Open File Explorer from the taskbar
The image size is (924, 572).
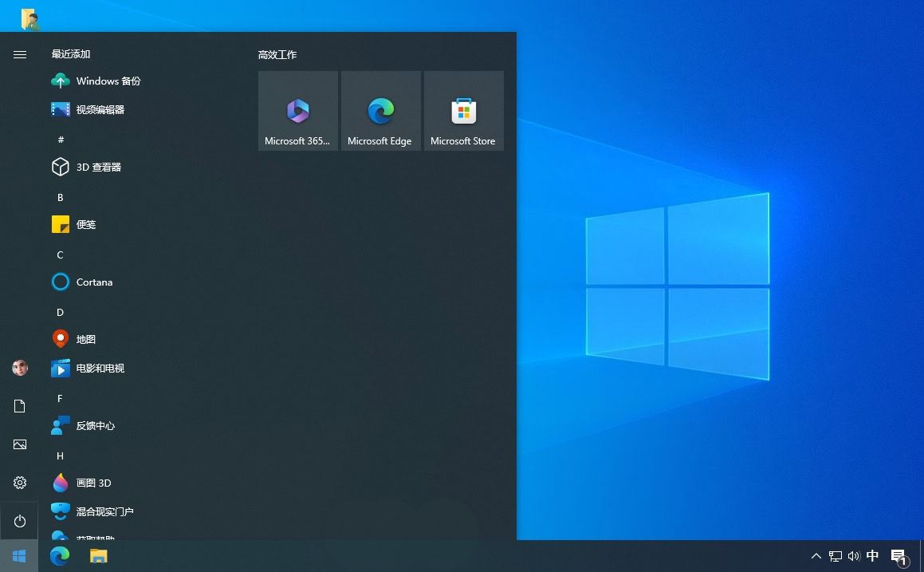pyautogui.click(x=98, y=555)
